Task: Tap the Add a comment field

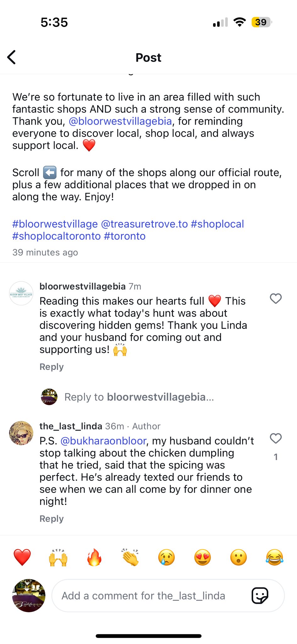Action: (151, 596)
